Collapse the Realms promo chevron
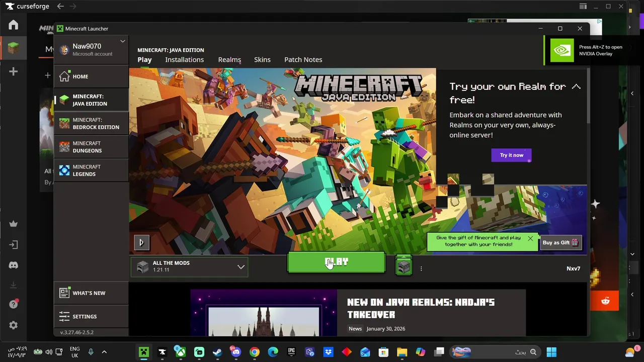 click(x=576, y=87)
